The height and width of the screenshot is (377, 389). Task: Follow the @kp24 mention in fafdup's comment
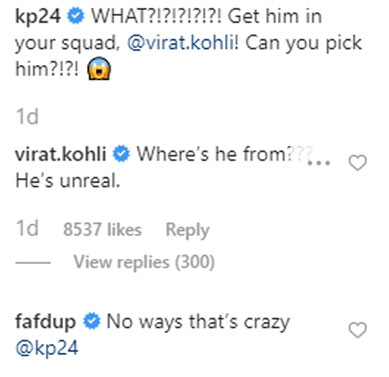click(x=47, y=348)
